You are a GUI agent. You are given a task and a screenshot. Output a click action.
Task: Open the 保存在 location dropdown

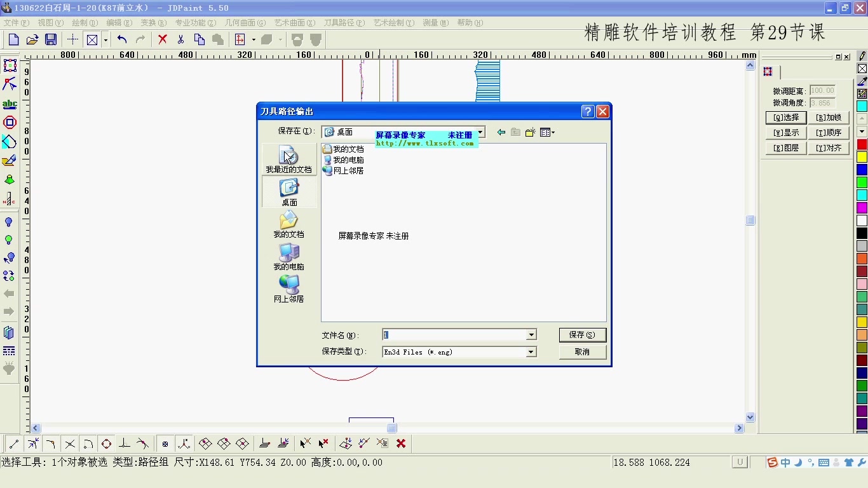(481, 132)
